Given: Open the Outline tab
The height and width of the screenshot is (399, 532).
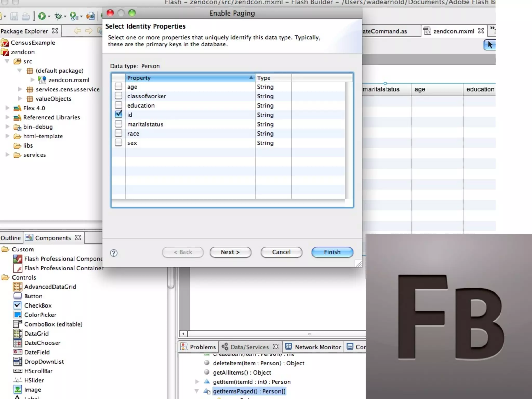Looking at the screenshot, I should click(11, 238).
